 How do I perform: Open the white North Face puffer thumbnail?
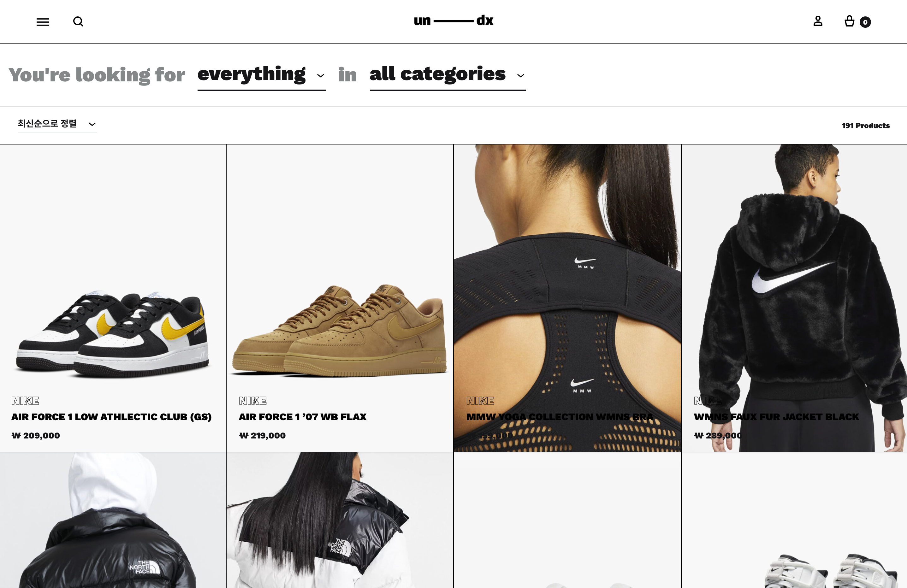(x=340, y=520)
